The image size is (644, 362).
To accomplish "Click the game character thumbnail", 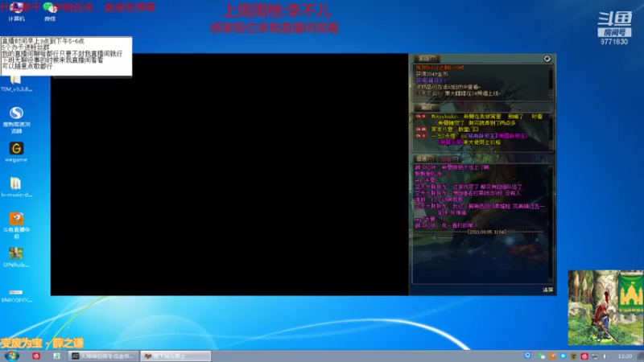I will tap(606, 307).
